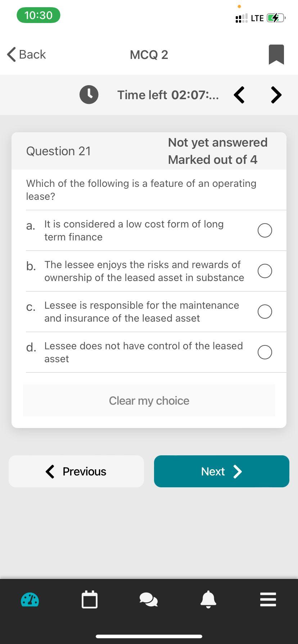Open notifications bell icon
Screen dimensions: 298x644
[208, 600]
